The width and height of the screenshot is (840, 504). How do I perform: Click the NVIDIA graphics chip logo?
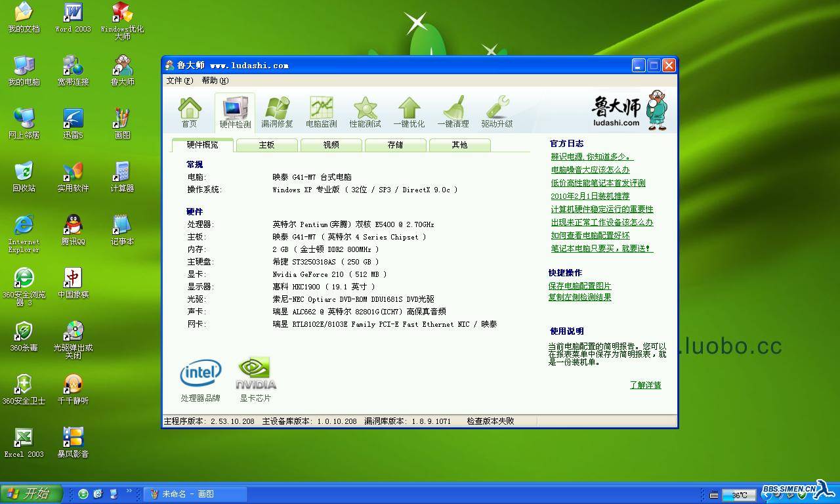click(255, 373)
